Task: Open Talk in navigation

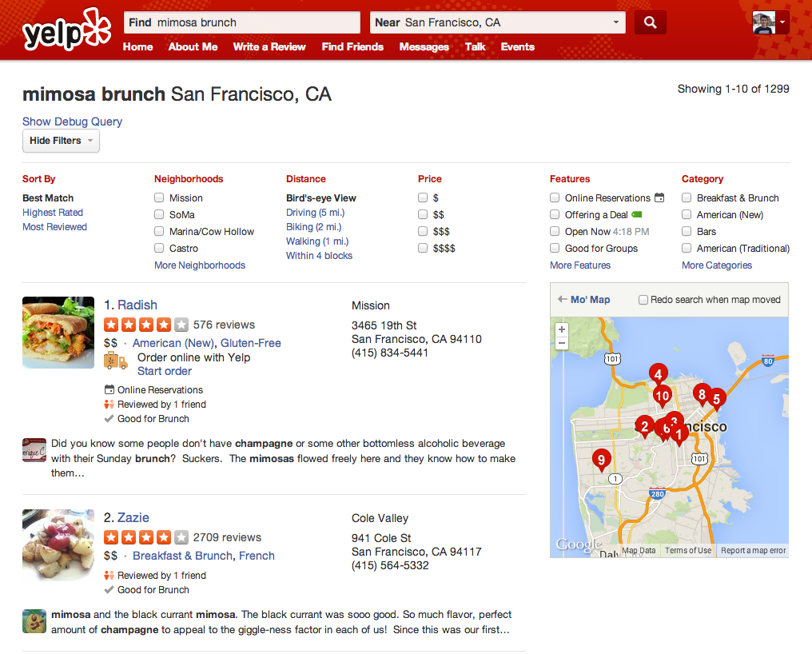Action: point(475,46)
